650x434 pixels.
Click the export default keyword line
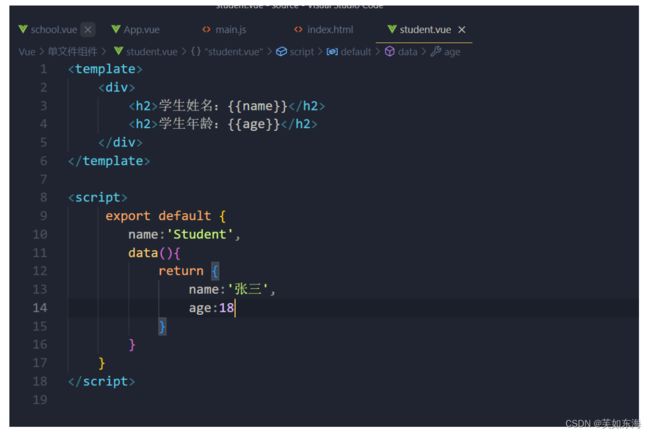pos(165,216)
